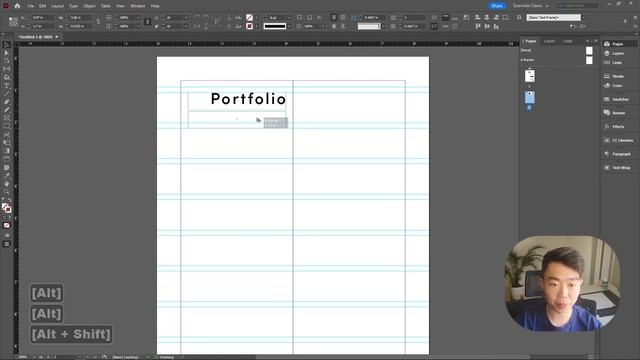This screenshot has width=640, height=360.
Task: Toggle the view mode button in toolbox
Action: 7,244
